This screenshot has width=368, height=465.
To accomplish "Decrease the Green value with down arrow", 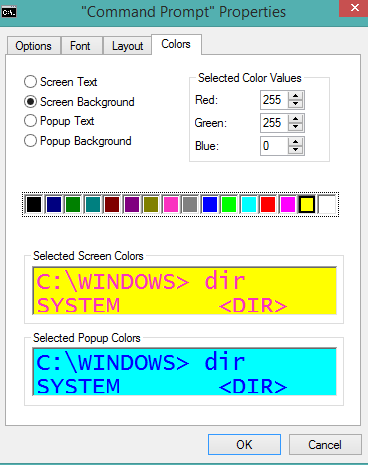I will pyautogui.click(x=295, y=127).
